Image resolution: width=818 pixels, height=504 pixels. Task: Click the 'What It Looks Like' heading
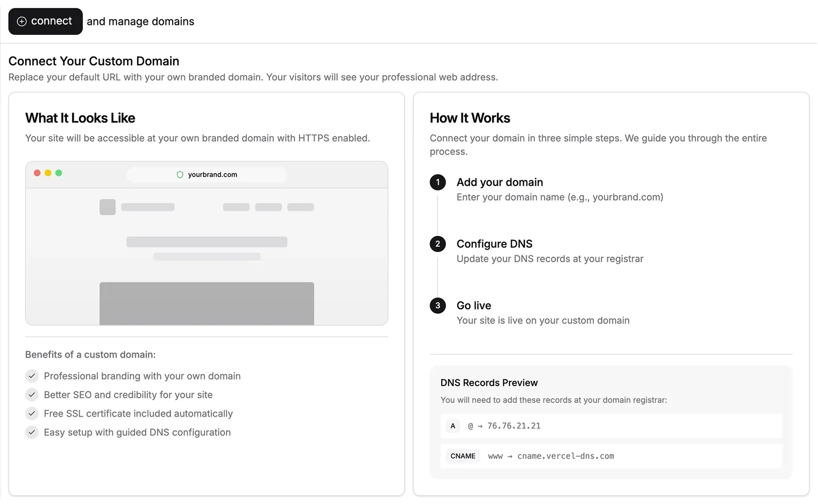[x=80, y=118]
